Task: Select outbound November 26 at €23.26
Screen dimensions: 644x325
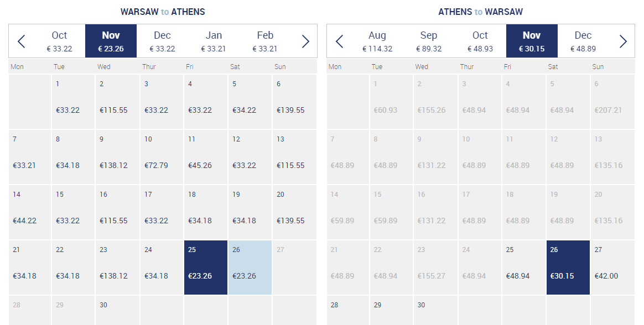Action: pos(250,268)
